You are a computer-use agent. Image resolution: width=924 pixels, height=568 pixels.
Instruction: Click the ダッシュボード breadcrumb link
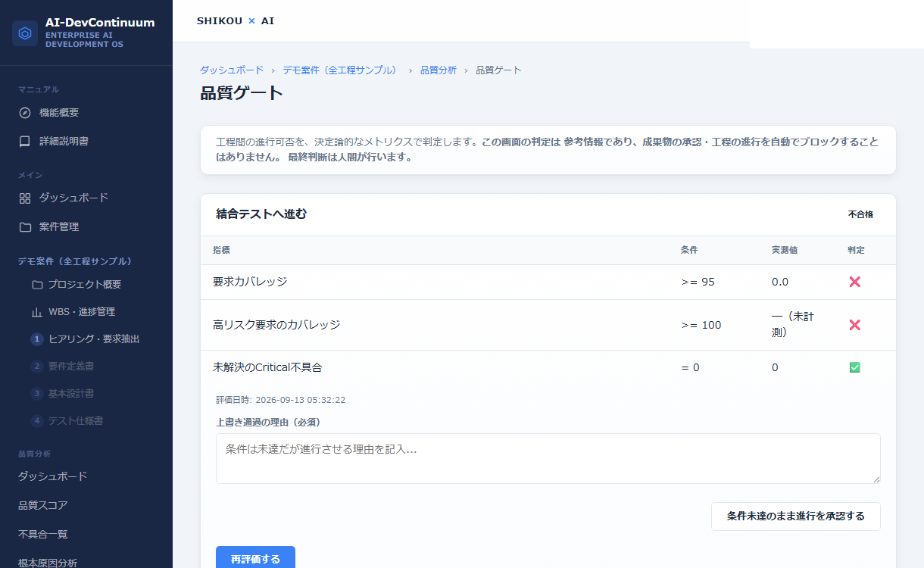(x=232, y=70)
